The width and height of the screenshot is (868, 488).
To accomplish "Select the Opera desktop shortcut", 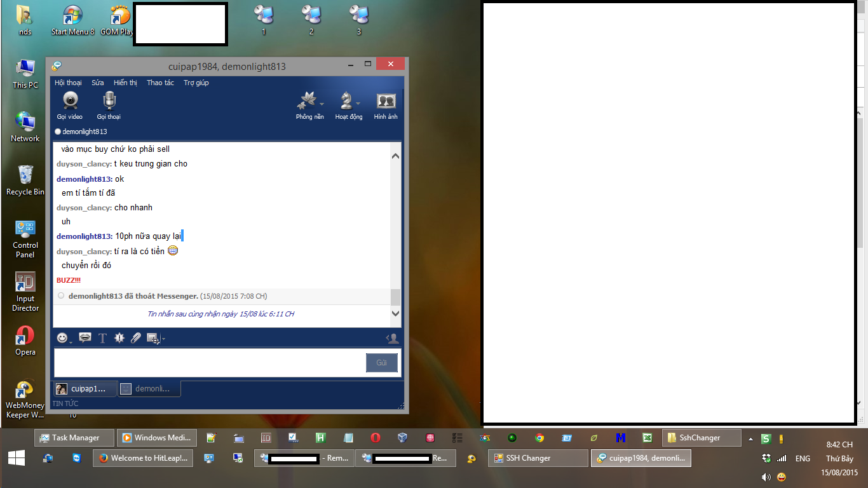I will pos(25,341).
